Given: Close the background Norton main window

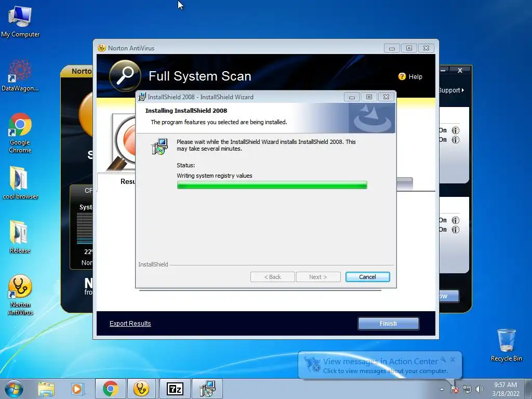Looking at the screenshot, I should pyautogui.click(x=460, y=70).
